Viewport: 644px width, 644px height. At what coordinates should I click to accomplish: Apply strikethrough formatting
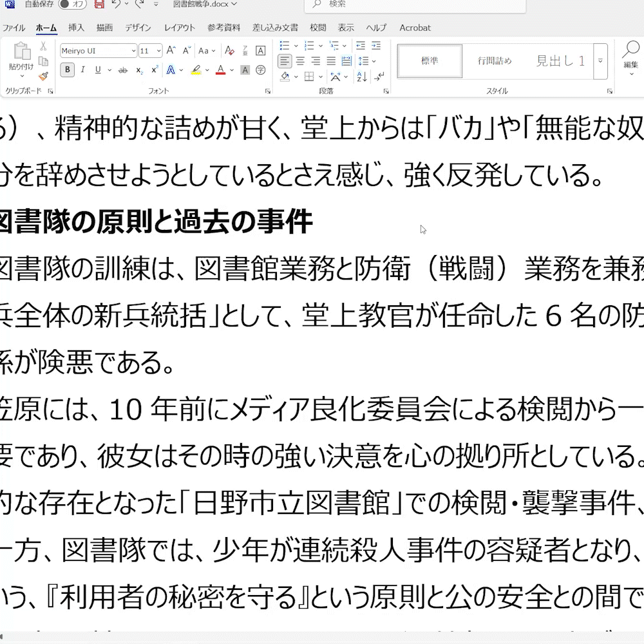click(x=123, y=70)
